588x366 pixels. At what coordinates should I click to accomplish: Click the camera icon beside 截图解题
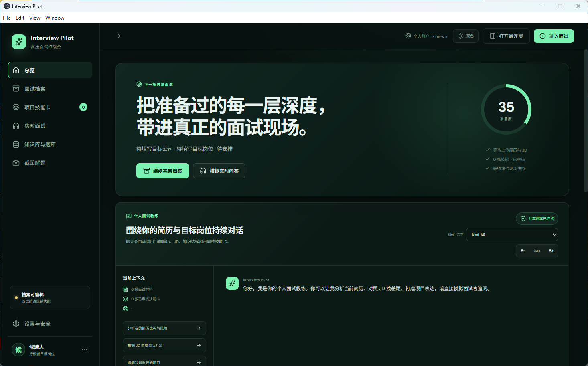click(16, 163)
